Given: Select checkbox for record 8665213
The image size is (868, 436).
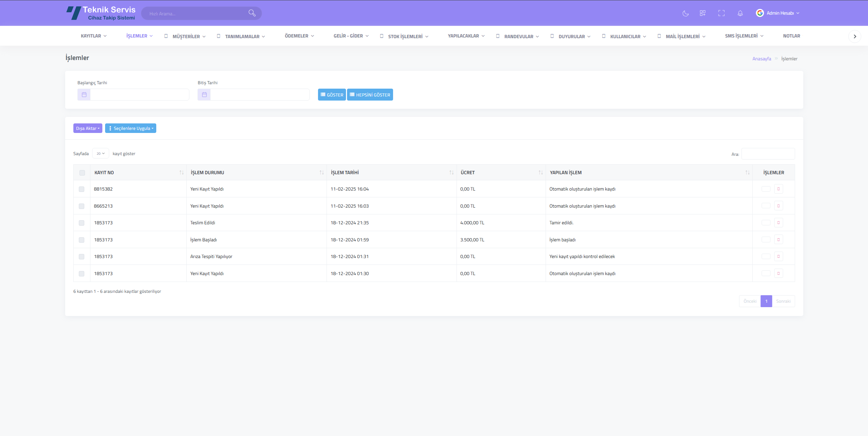Looking at the screenshot, I should (x=82, y=206).
